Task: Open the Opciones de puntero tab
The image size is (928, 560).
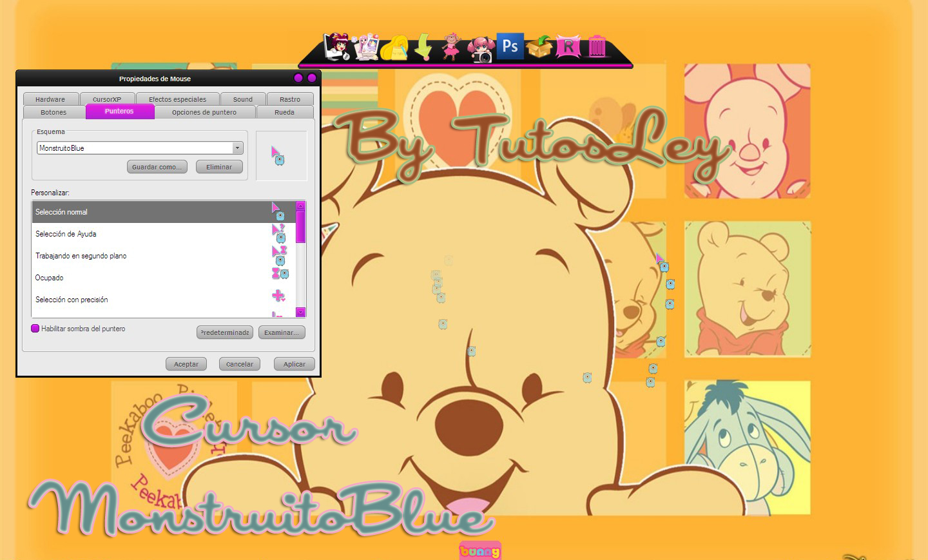Action: click(x=204, y=112)
